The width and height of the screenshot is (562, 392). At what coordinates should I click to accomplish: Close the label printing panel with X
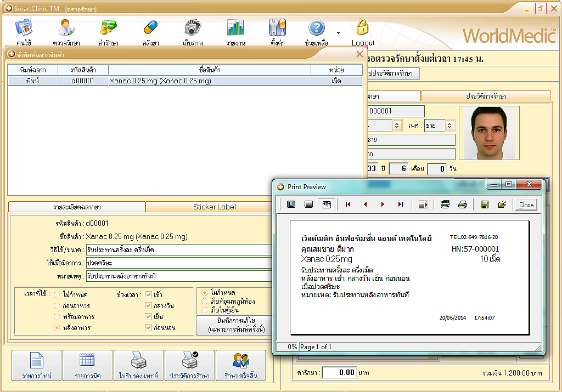359,54
